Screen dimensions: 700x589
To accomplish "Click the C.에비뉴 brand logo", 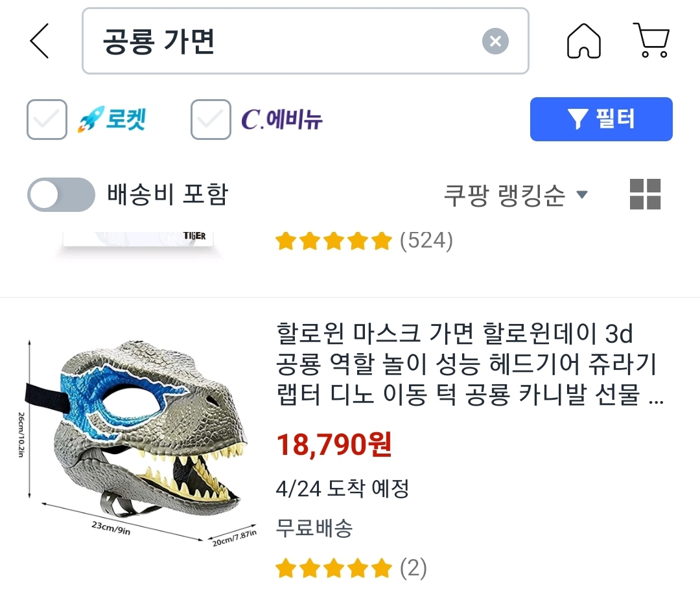I will pyautogui.click(x=282, y=120).
